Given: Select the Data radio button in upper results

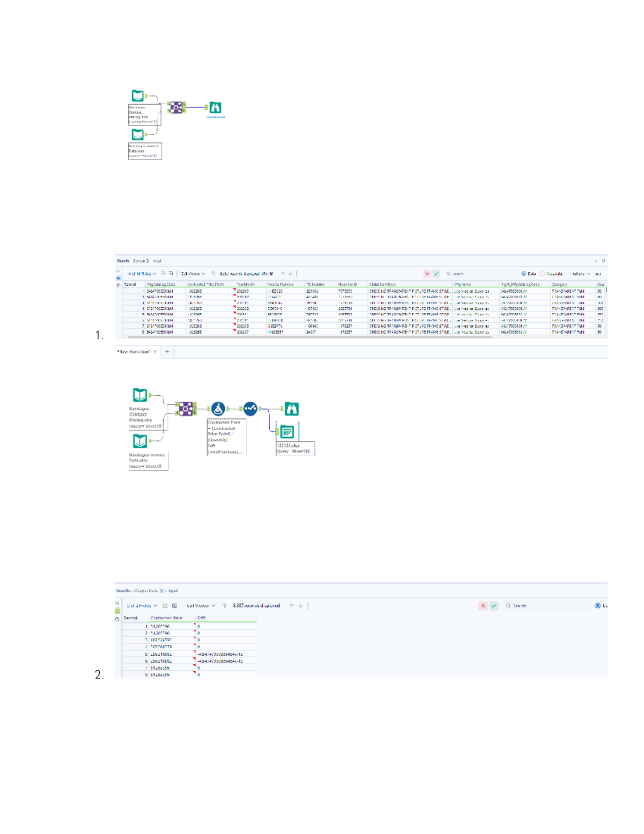Looking at the screenshot, I should click(524, 274).
